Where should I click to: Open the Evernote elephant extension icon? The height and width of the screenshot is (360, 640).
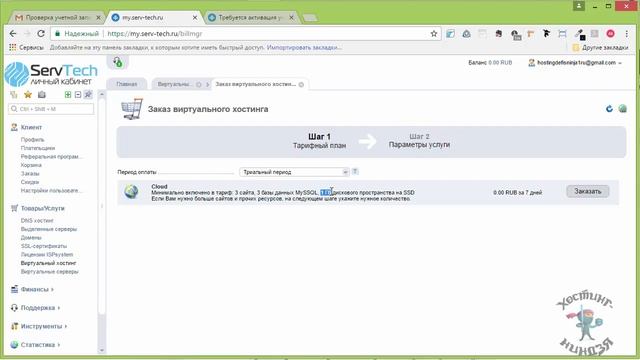coord(498,34)
